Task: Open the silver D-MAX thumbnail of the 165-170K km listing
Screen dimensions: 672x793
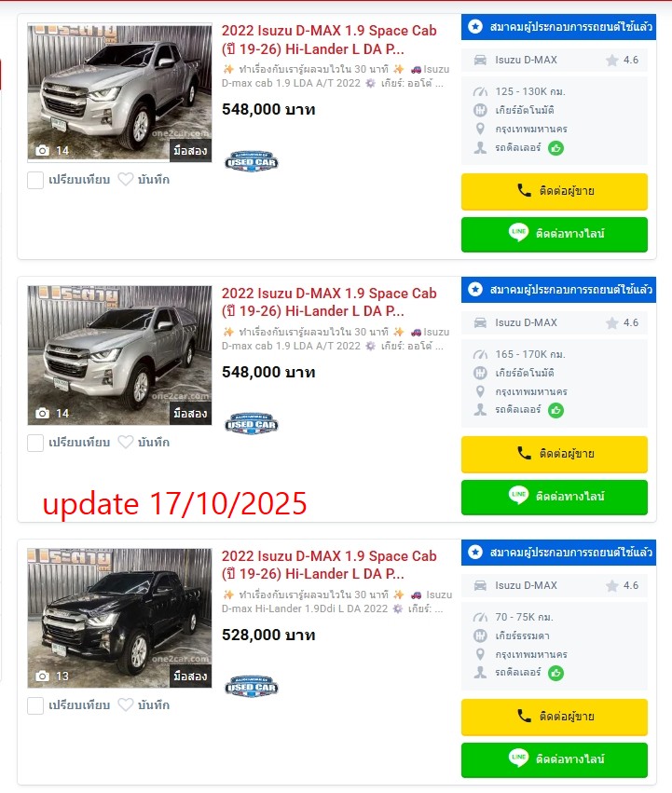Action: (x=119, y=356)
